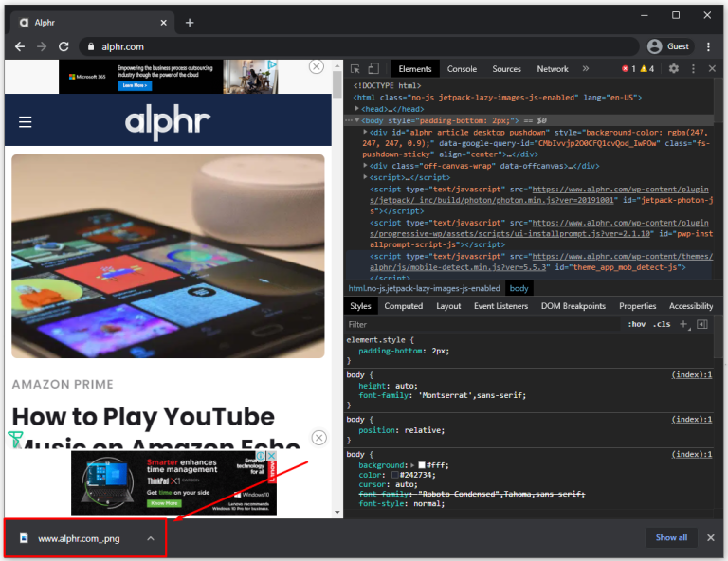Open (index):1 source for position rule
728x561 pixels.
coord(691,420)
